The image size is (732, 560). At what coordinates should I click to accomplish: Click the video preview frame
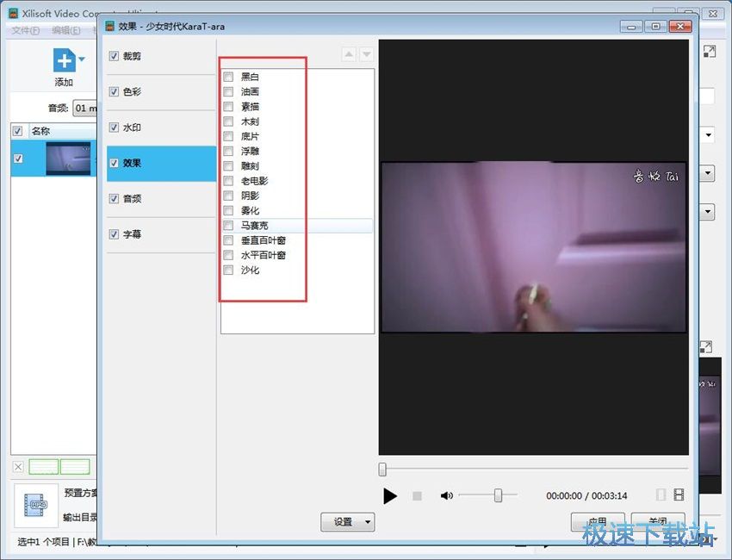(534, 247)
